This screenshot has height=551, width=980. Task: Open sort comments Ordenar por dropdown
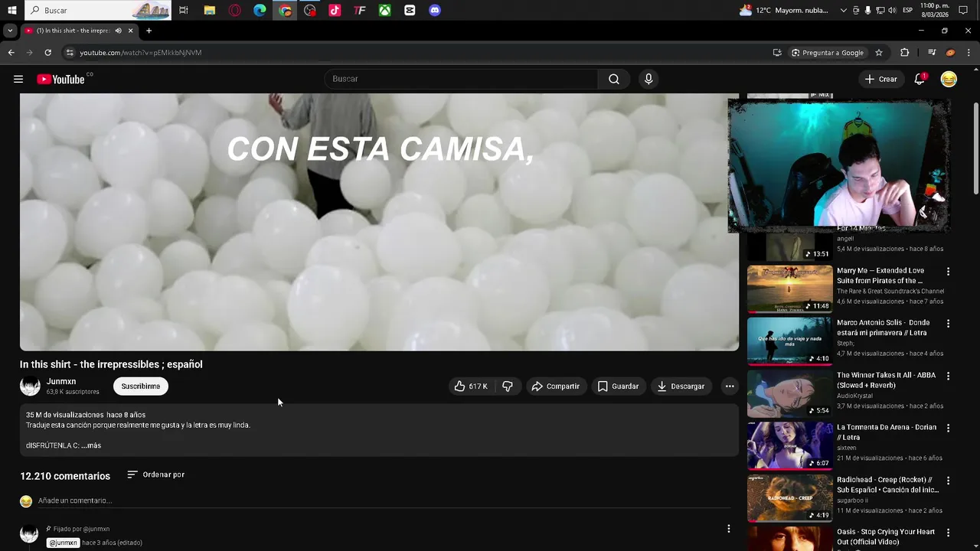[x=155, y=474]
